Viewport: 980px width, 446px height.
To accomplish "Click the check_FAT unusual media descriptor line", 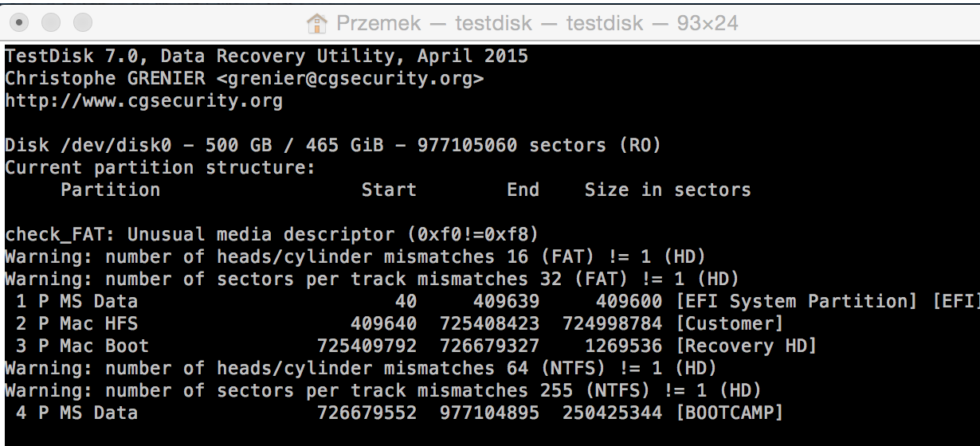I will click(272, 235).
